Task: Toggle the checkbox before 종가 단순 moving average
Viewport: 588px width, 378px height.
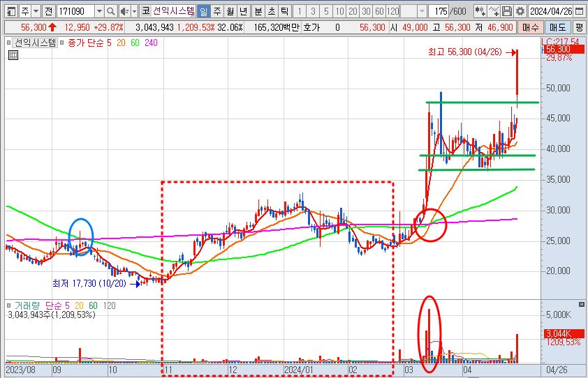Action: pos(62,43)
